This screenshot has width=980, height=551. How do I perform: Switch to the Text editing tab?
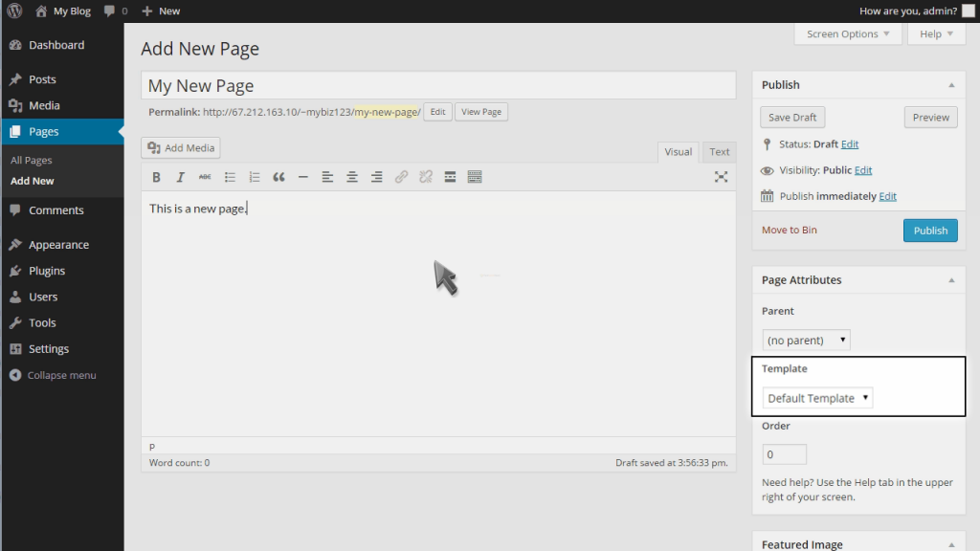pyautogui.click(x=719, y=151)
